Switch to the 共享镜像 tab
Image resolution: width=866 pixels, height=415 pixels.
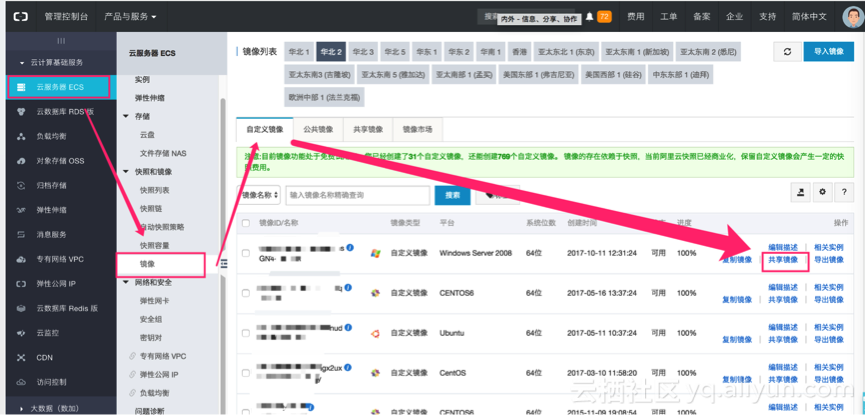(368, 129)
